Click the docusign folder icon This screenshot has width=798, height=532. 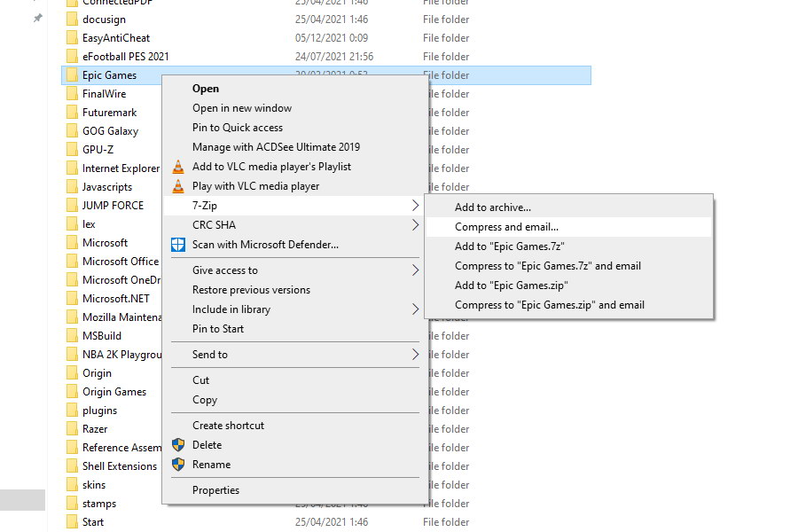pyautogui.click(x=72, y=20)
